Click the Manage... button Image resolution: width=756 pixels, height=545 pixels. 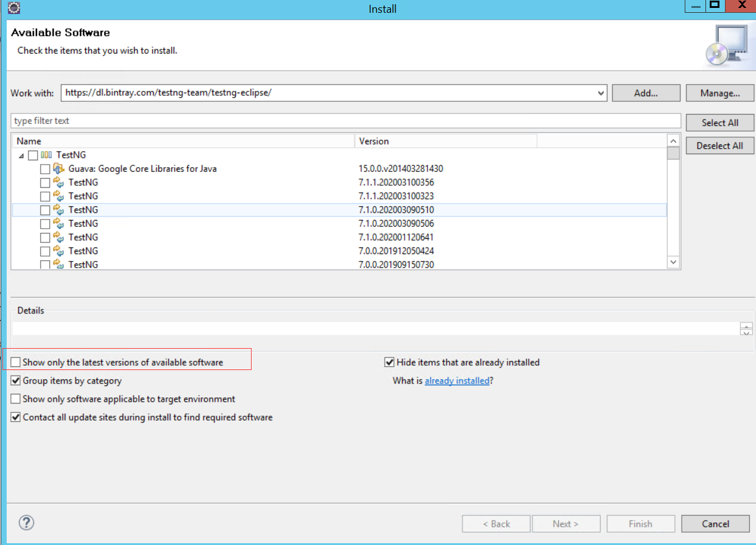coord(720,93)
